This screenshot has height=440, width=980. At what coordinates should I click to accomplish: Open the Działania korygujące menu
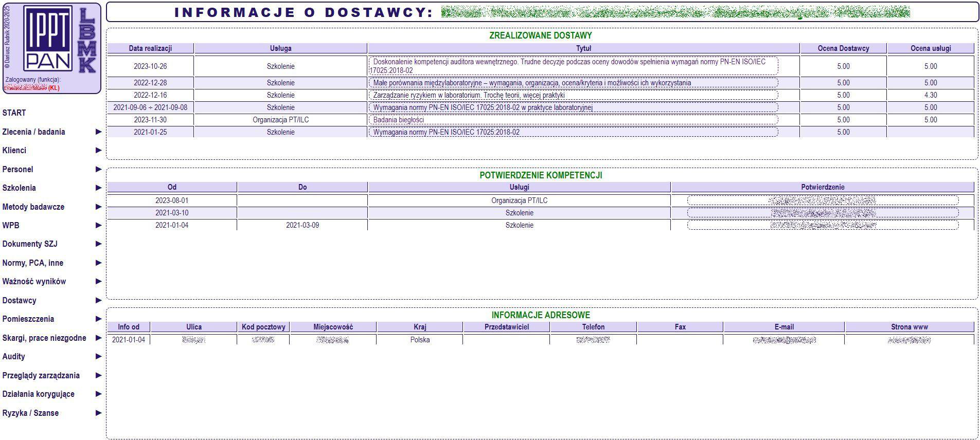click(38, 394)
